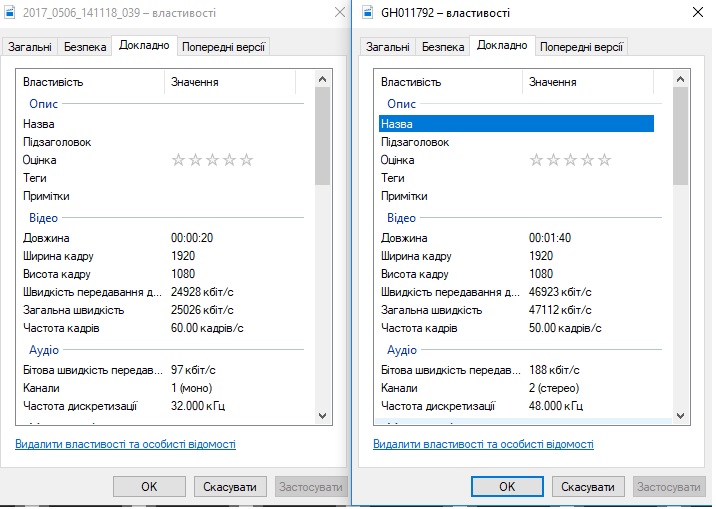Select highlighted Назва row in right window
Image resolution: width=716 pixels, height=509 pixels.
pos(515,124)
